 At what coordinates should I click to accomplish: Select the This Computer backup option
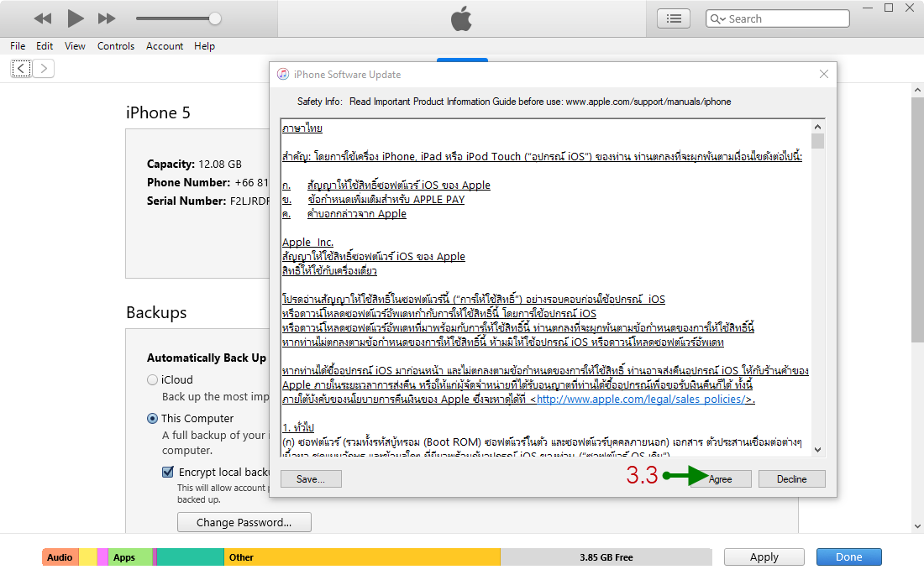(x=152, y=419)
